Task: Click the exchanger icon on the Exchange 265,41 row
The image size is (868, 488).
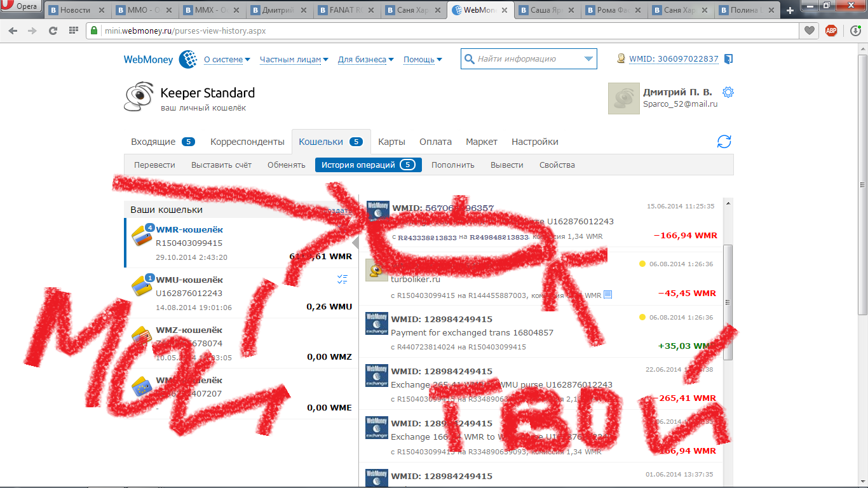Action: click(x=377, y=375)
